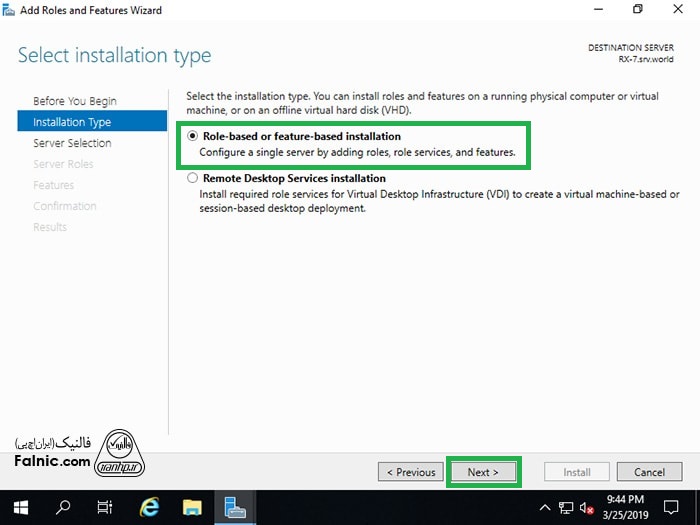Maximize the wizard window
Viewport: 700px width, 525px height.
[x=638, y=10]
